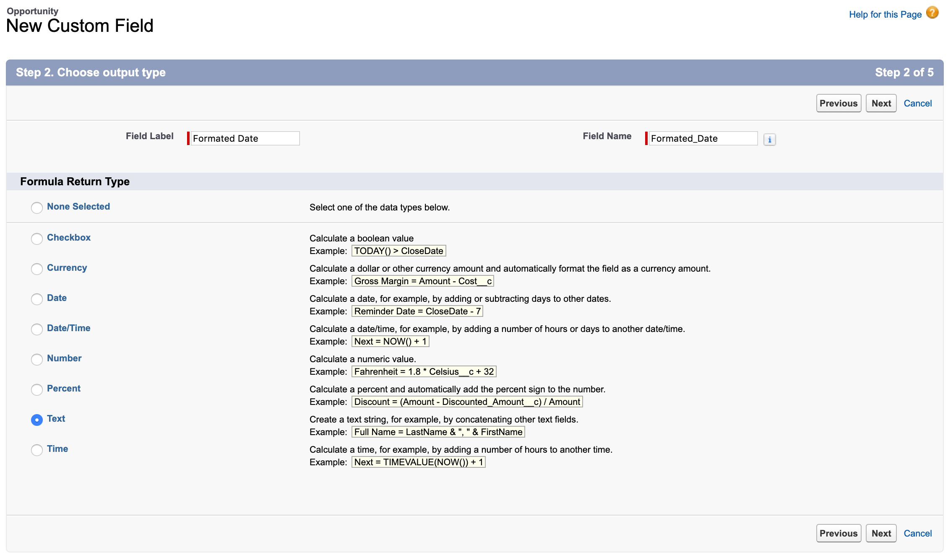948x560 pixels.
Task: Choose the Currency return type radio
Action: pos(37,269)
